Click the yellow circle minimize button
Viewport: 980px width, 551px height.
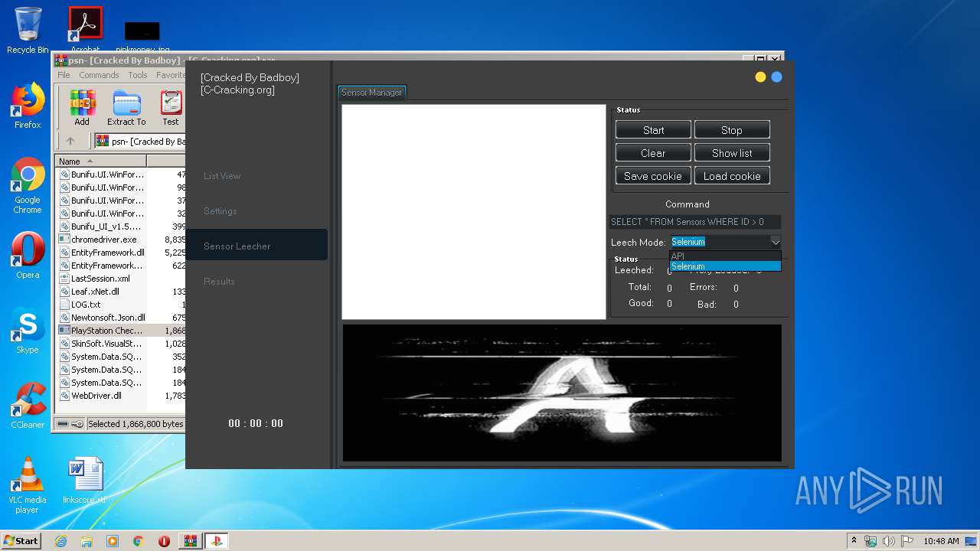click(760, 77)
